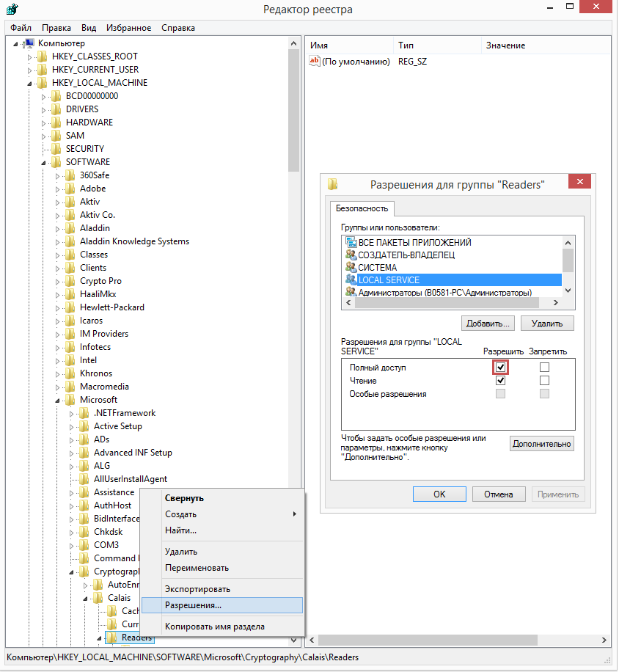Toggle allow checkbox for Чтение
619x672 pixels.
(500, 381)
